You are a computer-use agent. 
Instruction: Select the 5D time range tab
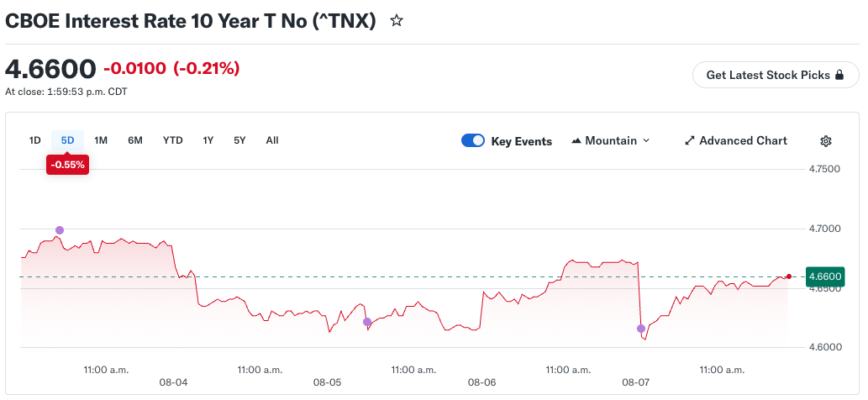[67, 140]
